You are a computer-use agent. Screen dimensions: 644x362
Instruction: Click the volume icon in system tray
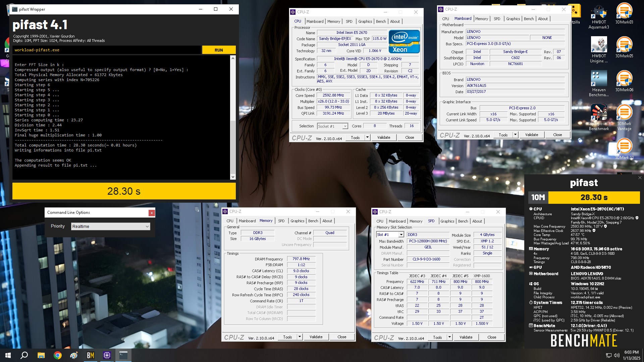(616, 355)
